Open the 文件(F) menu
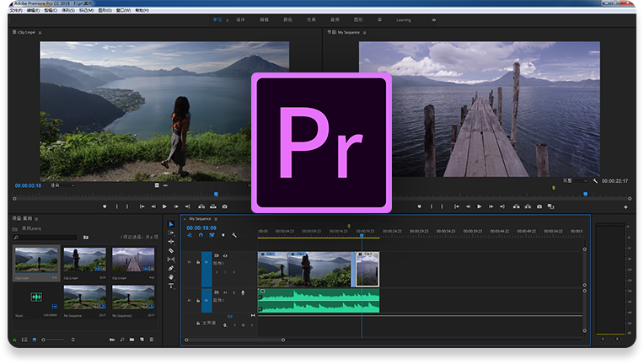The image size is (644, 364). [x=16, y=10]
